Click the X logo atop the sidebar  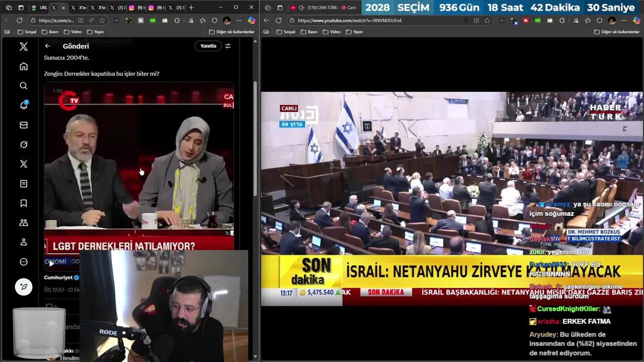(x=24, y=47)
